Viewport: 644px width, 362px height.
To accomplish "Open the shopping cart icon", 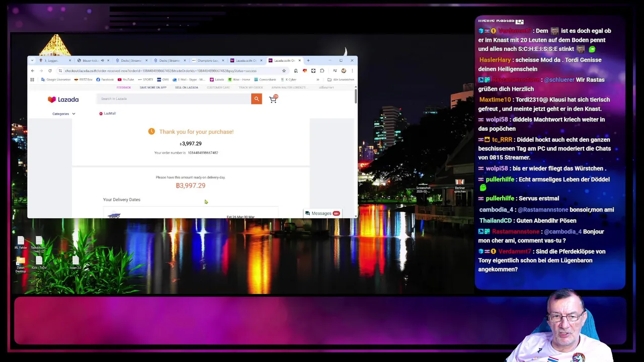I will point(273,99).
